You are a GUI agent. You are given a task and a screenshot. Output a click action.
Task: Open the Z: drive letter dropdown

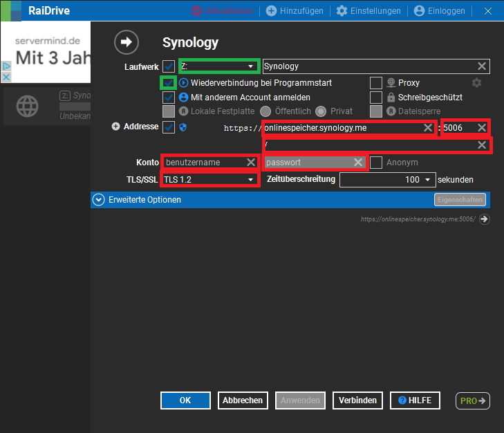point(219,66)
